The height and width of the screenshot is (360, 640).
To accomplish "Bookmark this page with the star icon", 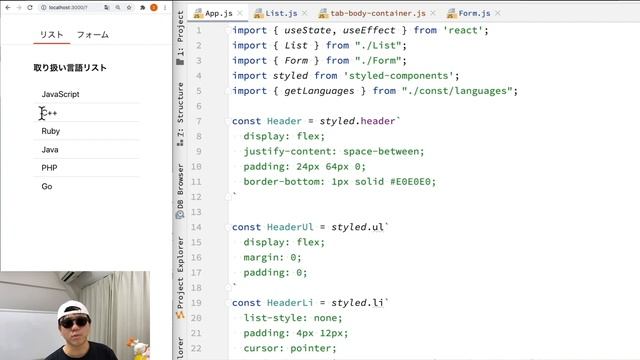I will (129, 7).
